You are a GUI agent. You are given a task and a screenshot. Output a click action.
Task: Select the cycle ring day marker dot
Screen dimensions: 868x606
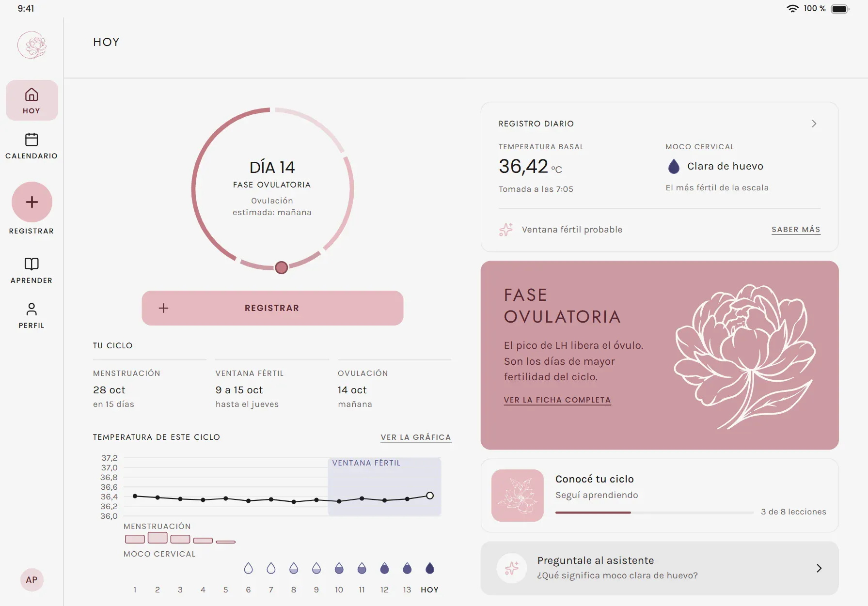[x=282, y=267]
